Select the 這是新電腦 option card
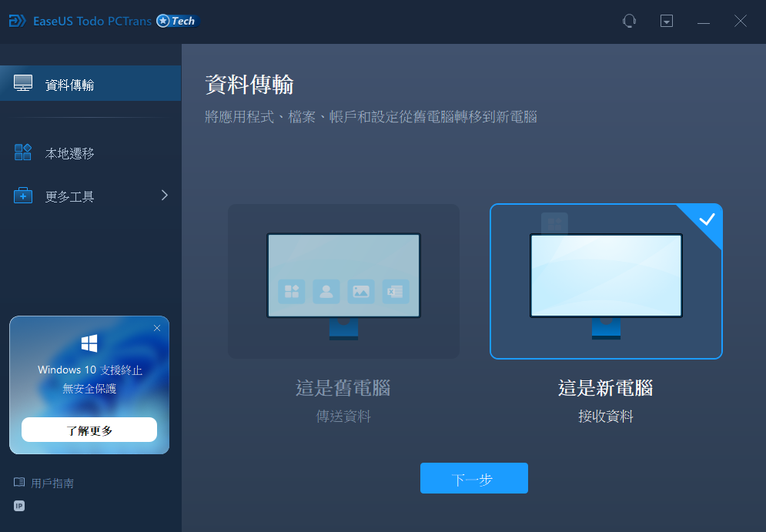 click(x=606, y=282)
